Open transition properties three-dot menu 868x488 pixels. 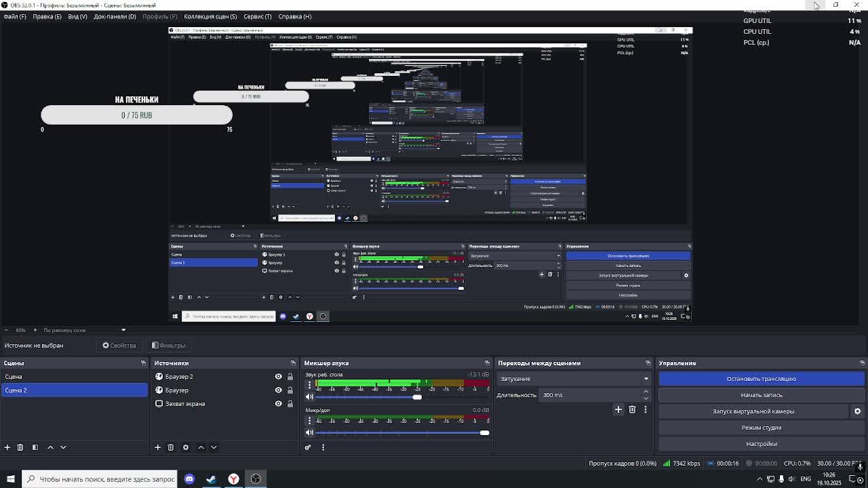click(645, 409)
